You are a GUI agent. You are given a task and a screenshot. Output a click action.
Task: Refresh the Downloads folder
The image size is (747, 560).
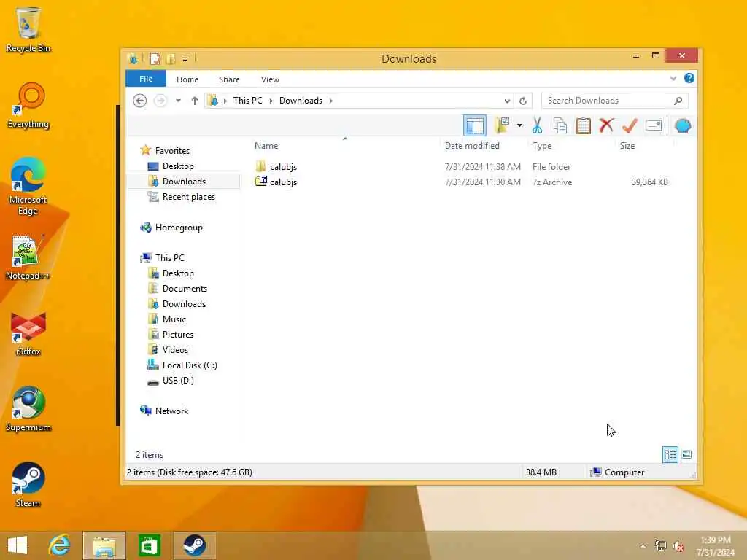click(523, 101)
